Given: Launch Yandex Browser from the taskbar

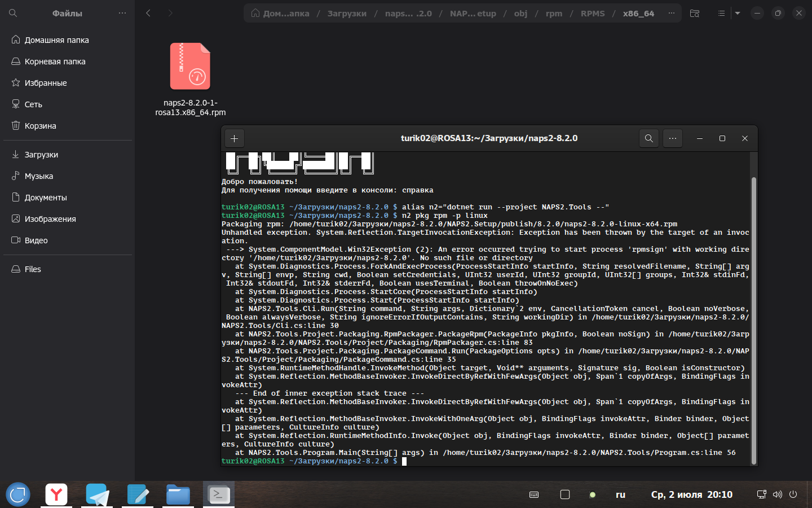Looking at the screenshot, I should point(56,495).
